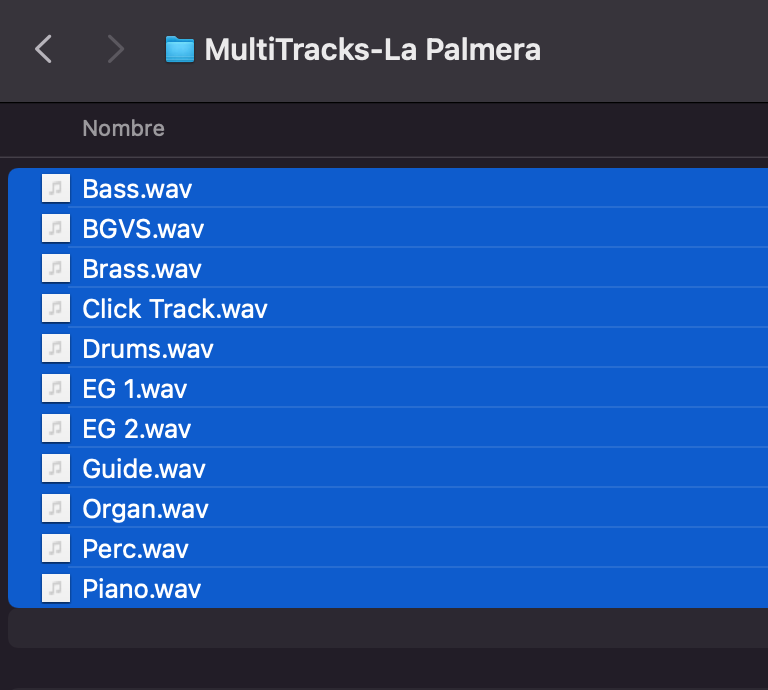This screenshot has height=690, width=768.
Task: Click the MultiTracks-La Palmera window title
Action: [x=373, y=49]
